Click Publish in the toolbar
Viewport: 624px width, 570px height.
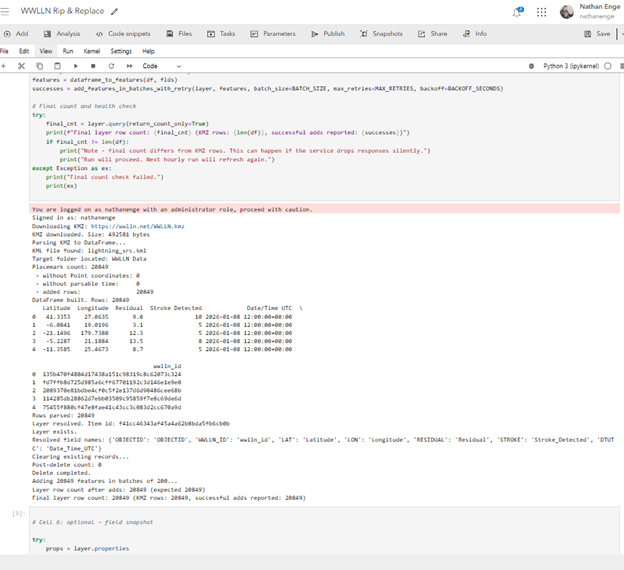(x=328, y=34)
